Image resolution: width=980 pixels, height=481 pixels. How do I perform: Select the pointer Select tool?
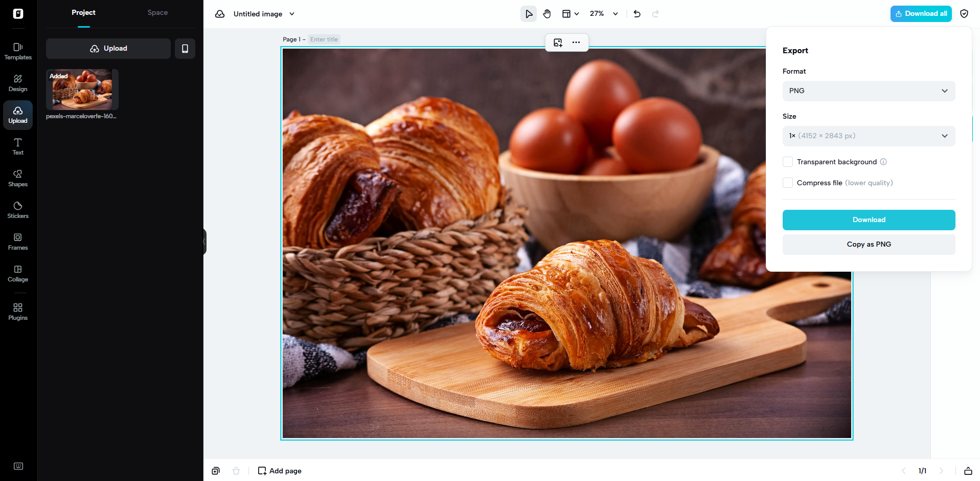point(529,14)
